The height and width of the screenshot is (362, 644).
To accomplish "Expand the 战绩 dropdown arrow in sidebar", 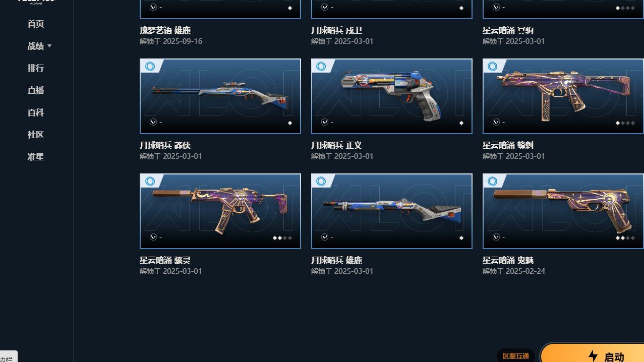I will 49,46.
